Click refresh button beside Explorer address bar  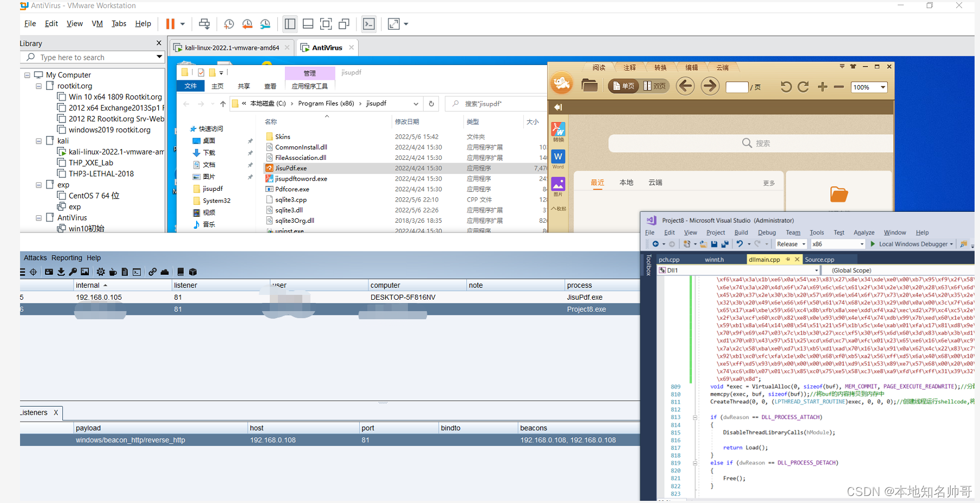pyautogui.click(x=431, y=104)
